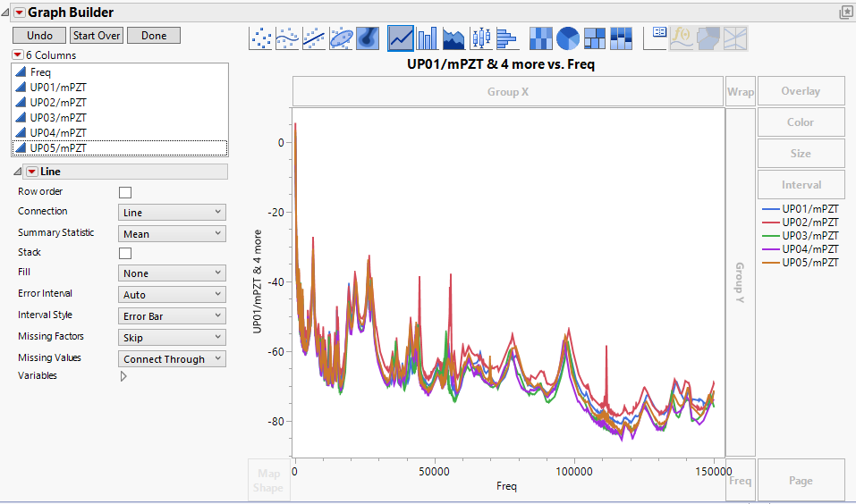
Task: Select UP03/mPZT in the columns list
Action: tap(58, 117)
